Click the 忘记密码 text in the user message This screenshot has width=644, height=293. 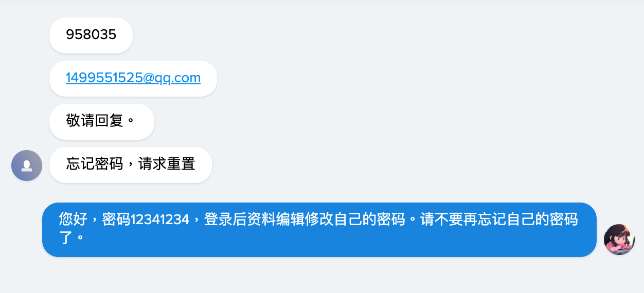coord(95,164)
